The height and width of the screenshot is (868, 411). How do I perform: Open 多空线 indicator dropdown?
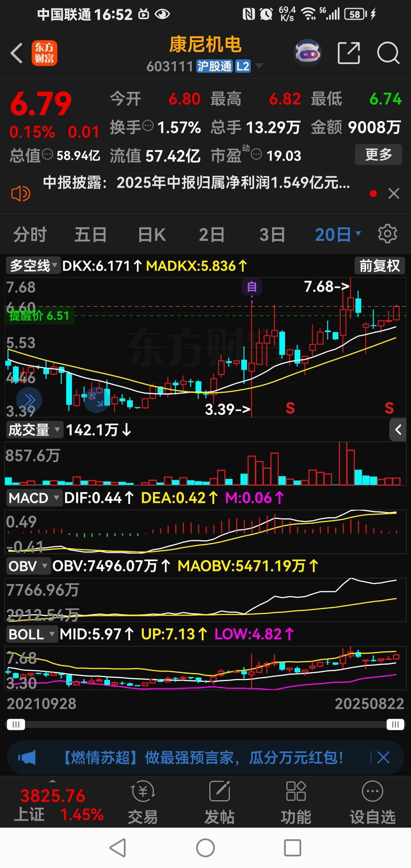(33, 265)
